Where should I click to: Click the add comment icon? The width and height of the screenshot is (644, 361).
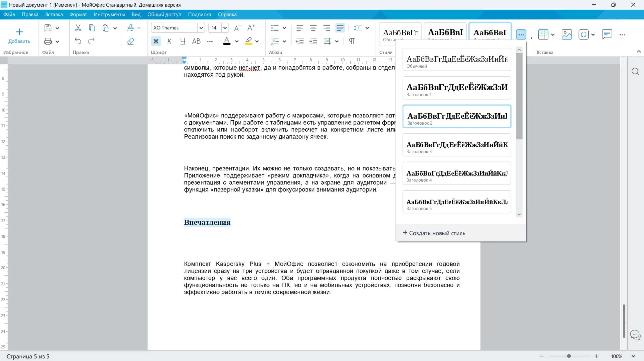pyautogui.click(x=607, y=34)
